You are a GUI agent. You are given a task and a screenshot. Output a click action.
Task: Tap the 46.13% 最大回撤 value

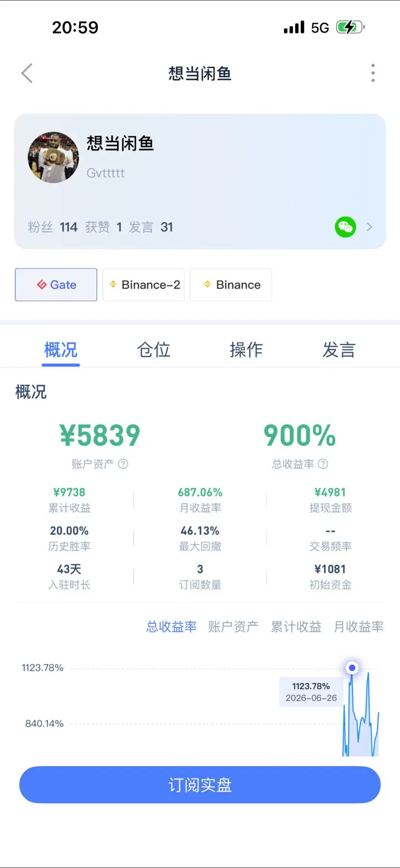tap(200, 531)
